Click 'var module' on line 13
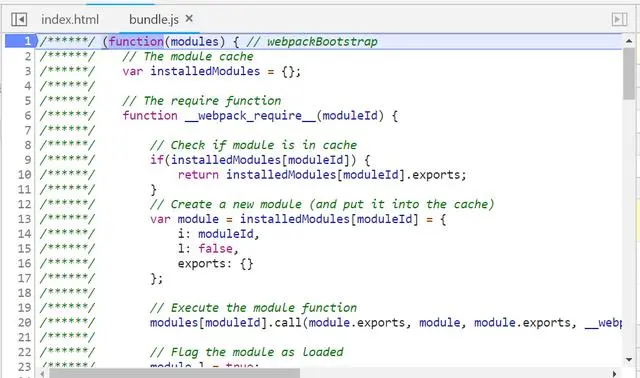 184,219
